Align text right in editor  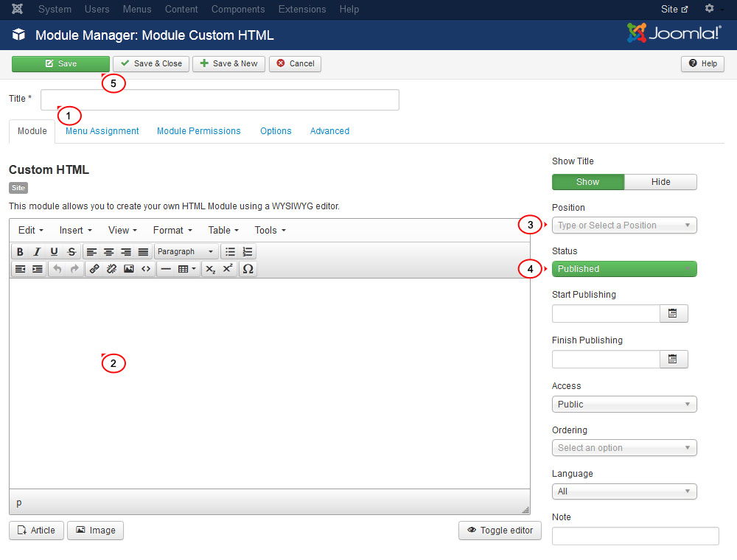126,252
